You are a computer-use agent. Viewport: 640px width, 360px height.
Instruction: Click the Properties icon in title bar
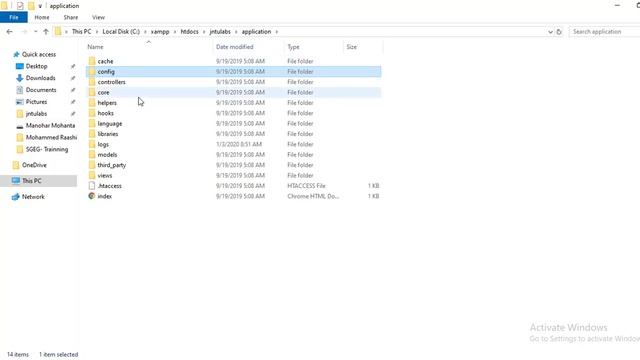pyautogui.click(x=20, y=6)
